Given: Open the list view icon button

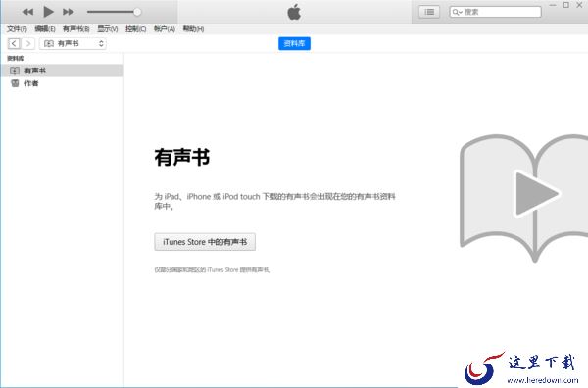Looking at the screenshot, I should click(429, 12).
